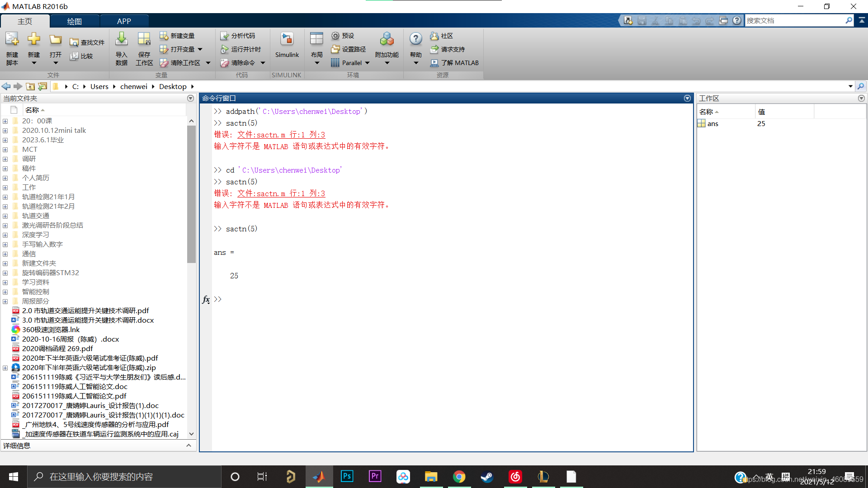This screenshot has height=488, width=868.
Task: Click the New Script icon
Action: [12, 40]
